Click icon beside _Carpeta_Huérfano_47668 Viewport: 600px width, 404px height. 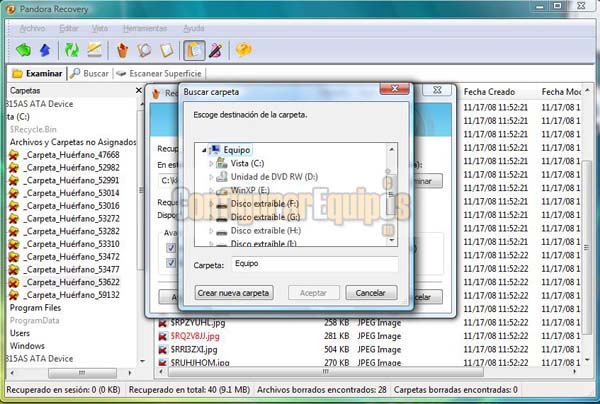(x=14, y=155)
